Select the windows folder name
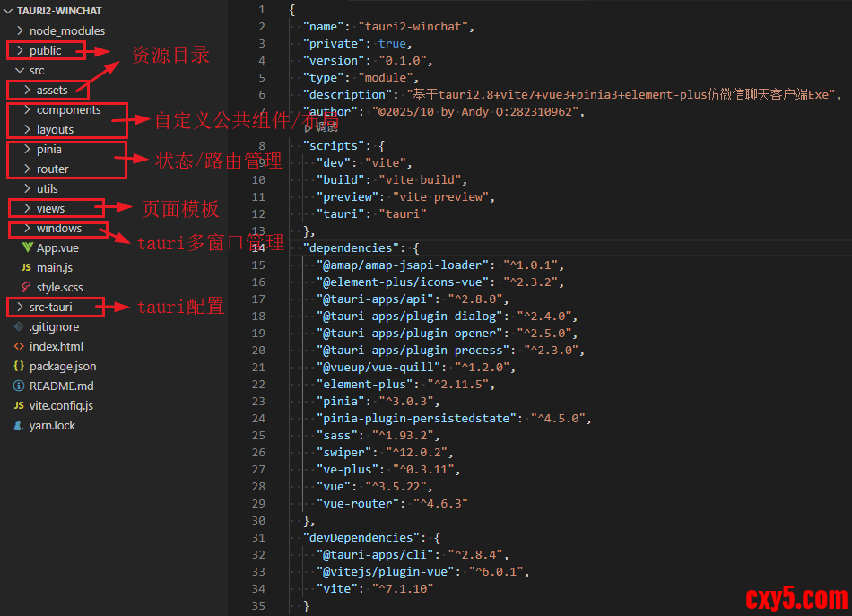 59,228
